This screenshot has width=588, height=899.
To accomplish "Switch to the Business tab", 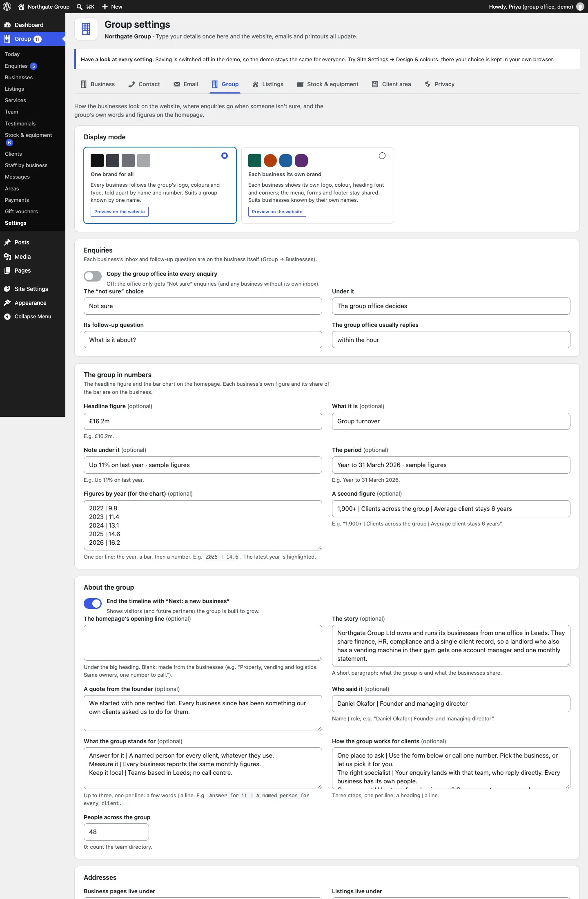I will point(98,84).
